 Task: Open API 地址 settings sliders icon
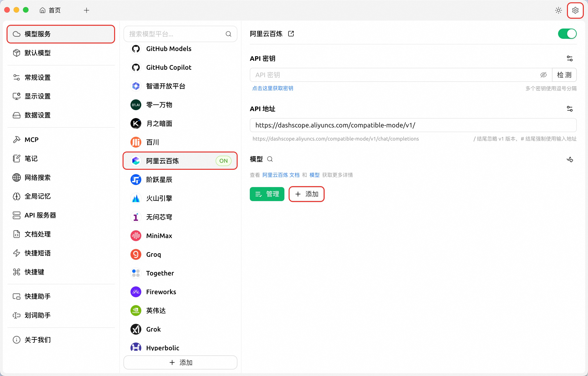click(x=570, y=109)
